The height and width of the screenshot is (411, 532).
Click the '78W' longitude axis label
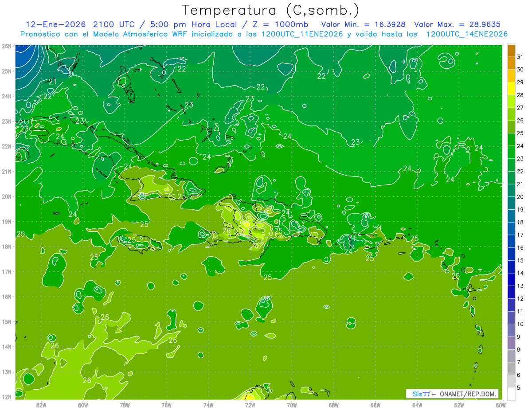tap(125, 405)
